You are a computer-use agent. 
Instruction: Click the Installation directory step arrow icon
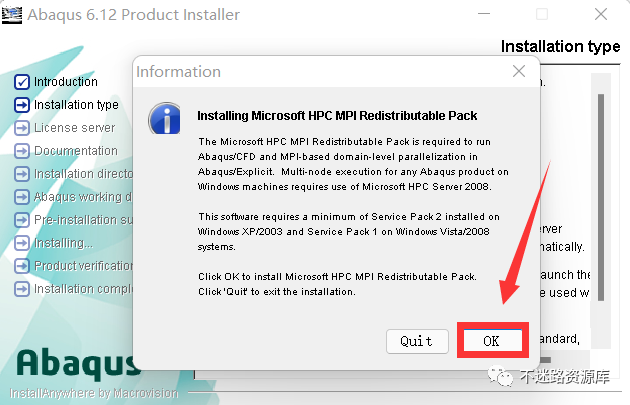tap(22, 174)
